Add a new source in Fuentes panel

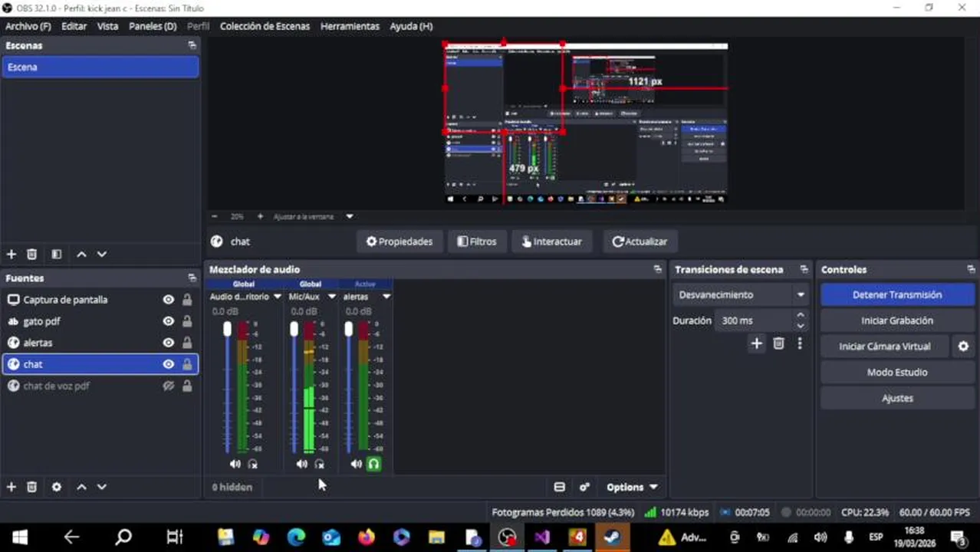click(x=12, y=487)
